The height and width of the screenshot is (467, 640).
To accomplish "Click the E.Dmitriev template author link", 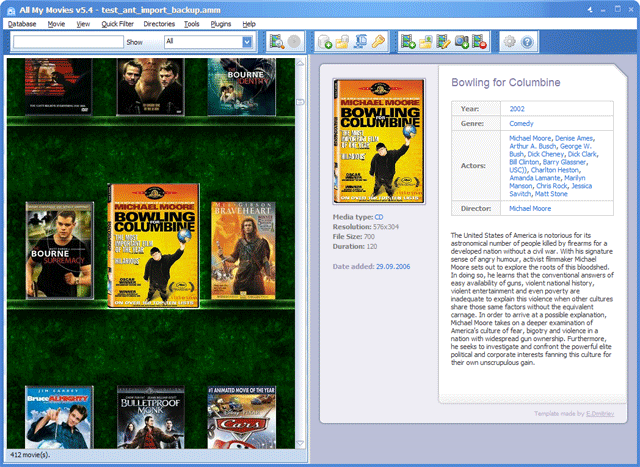I will pos(600,414).
